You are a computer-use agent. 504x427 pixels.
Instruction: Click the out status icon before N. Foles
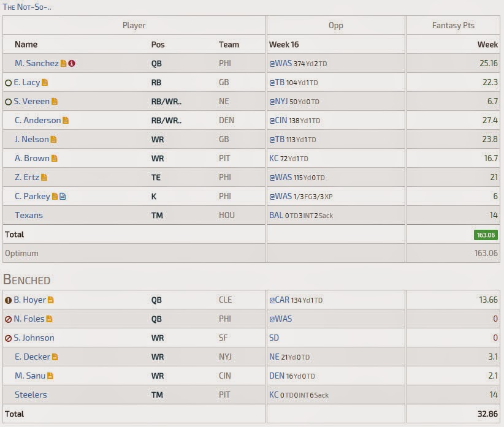(x=9, y=319)
